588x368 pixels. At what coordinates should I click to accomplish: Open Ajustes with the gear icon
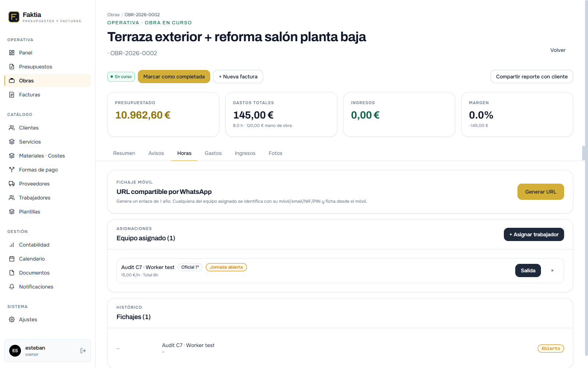coord(12,319)
